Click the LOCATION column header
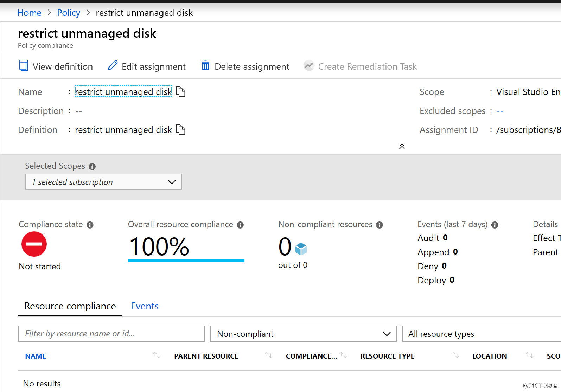The image size is (561, 392). 490,356
